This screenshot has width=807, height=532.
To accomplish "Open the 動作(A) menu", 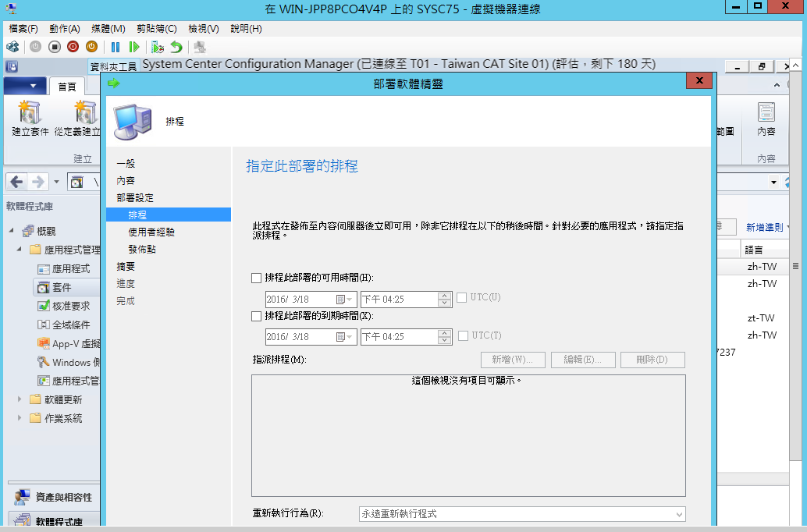I will coord(65,29).
